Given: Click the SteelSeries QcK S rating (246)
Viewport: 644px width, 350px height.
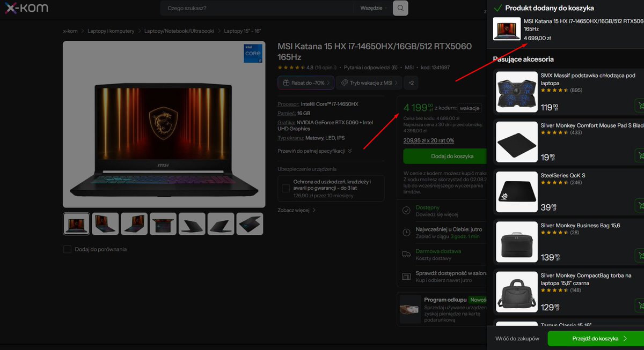Looking at the screenshot, I should coord(561,182).
